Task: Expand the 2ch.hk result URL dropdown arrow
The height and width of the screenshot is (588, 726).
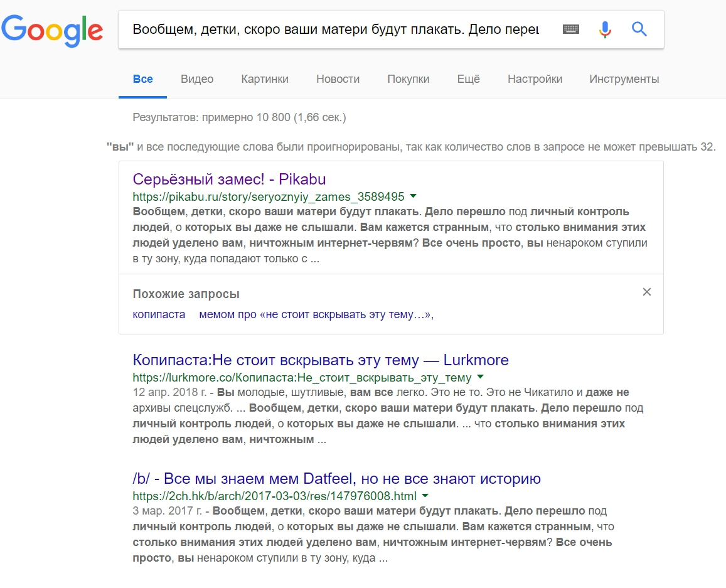Action: (425, 495)
